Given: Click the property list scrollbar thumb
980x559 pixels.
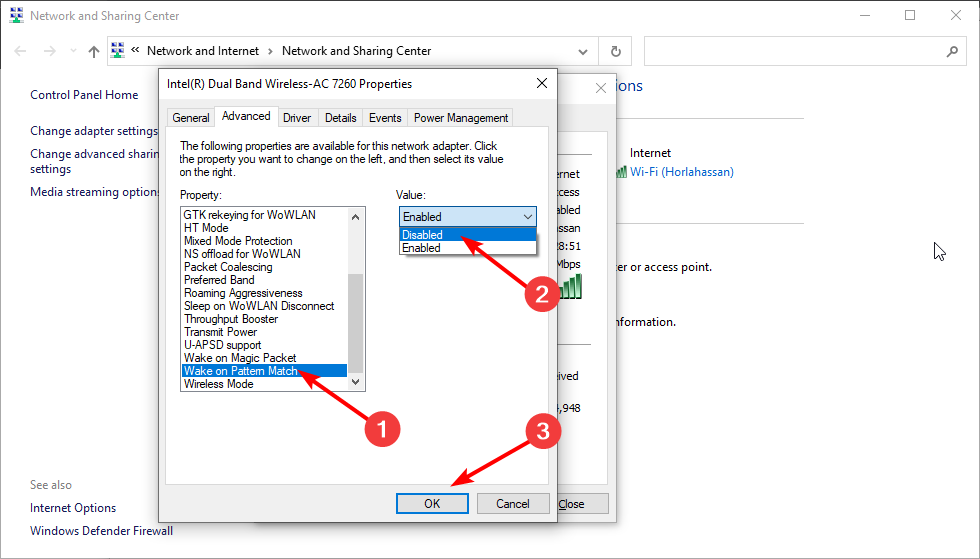Looking at the screenshot, I should coord(356,323).
